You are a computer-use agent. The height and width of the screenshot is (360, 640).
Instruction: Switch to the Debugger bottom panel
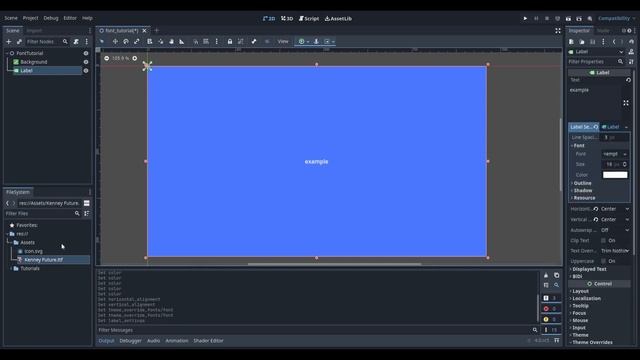tap(131, 341)
